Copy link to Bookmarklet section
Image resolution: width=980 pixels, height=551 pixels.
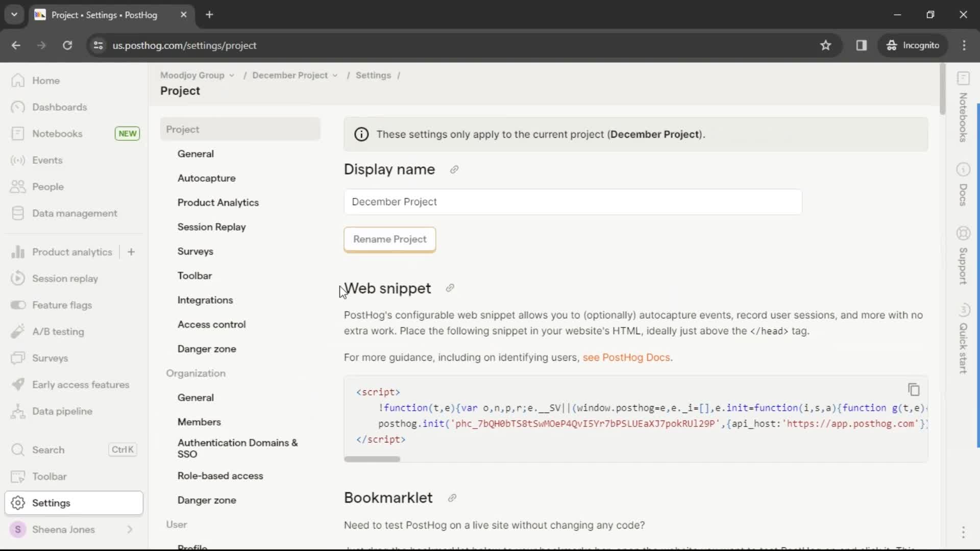452,498
